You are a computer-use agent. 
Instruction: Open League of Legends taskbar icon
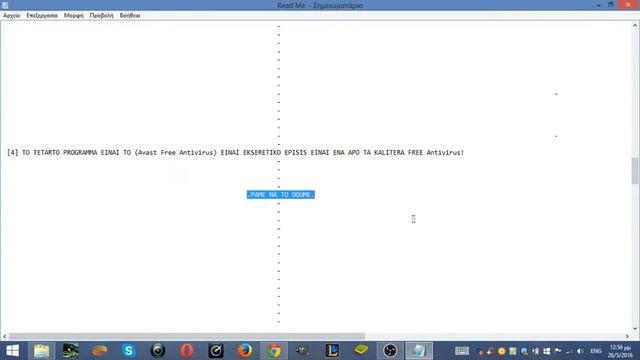332,351
